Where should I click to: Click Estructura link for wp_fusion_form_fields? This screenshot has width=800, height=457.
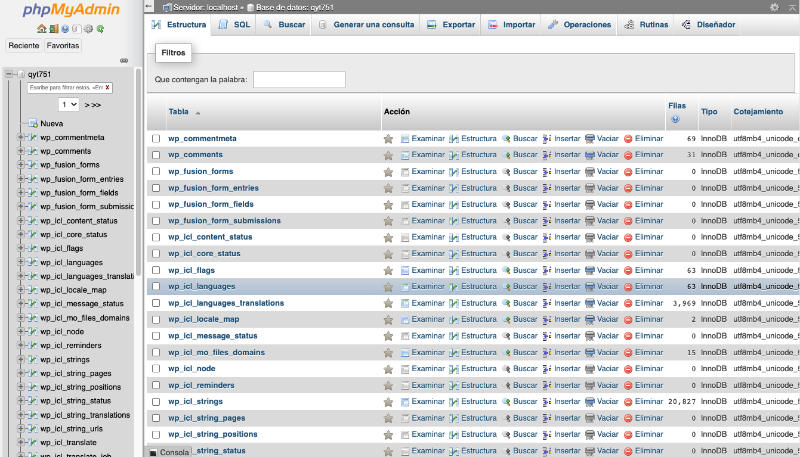pyautogui.click(x=473, y=205)
